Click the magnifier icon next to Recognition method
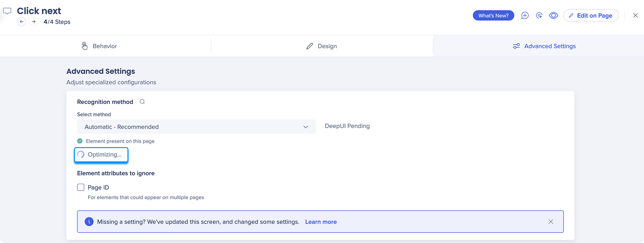Viewport: 644px width, 243px height. pyautogui.click(x=142, y=102)
